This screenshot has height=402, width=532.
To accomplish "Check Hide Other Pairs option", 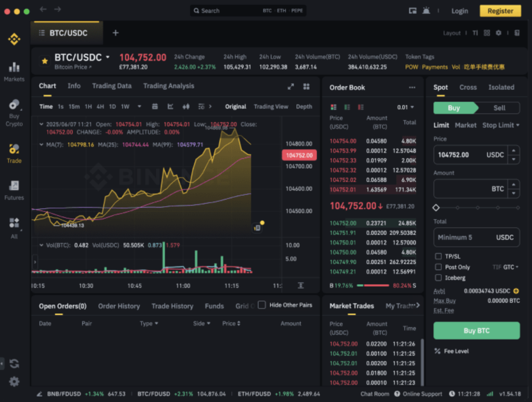I will click(x=262, y=305).
